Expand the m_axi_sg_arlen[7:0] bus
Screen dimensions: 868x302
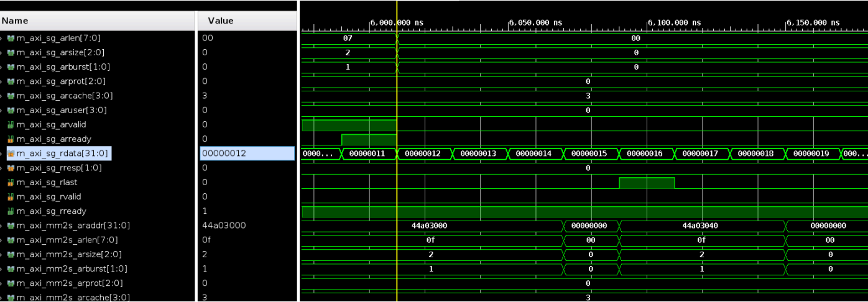2,39
